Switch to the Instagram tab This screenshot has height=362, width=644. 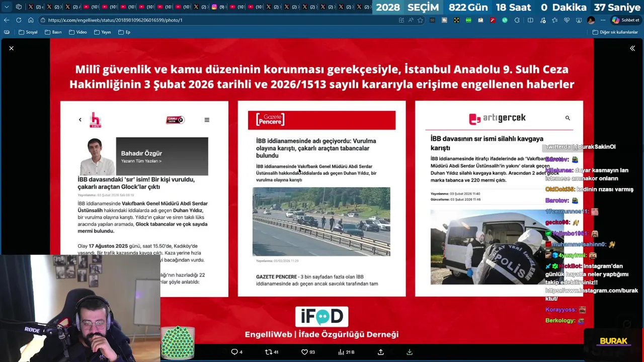[x=218, y=7]
